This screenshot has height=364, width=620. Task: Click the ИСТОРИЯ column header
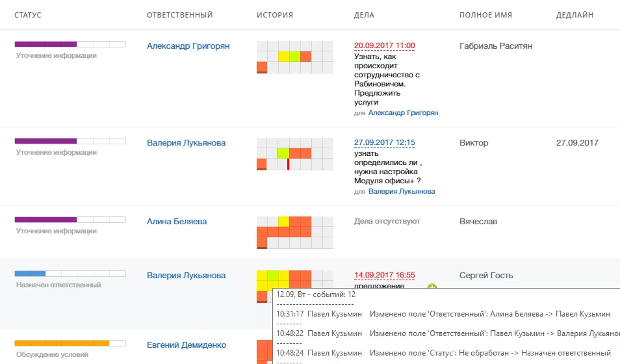click(x=274, y=15)
